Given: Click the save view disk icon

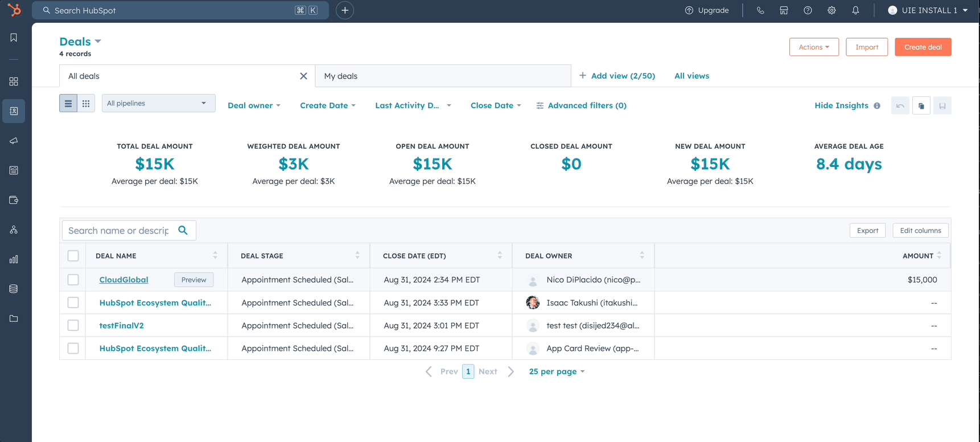Looking at the screenshot, I should [942, 105].
